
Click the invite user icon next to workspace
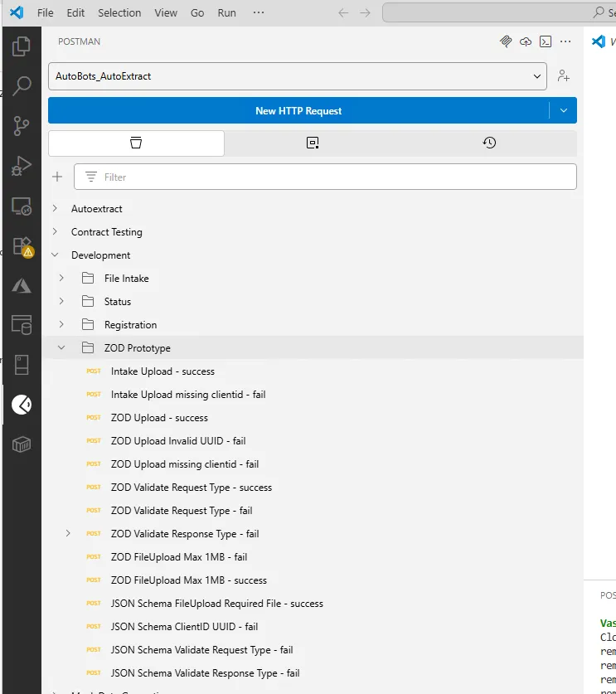(563, 75)
